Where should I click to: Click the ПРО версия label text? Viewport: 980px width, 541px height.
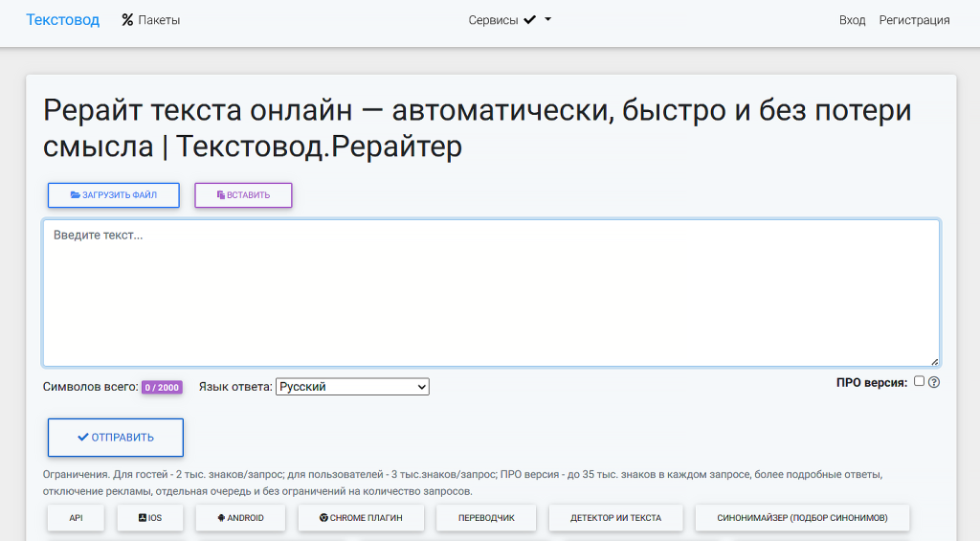pyautogui.click(x=872, y=383)
